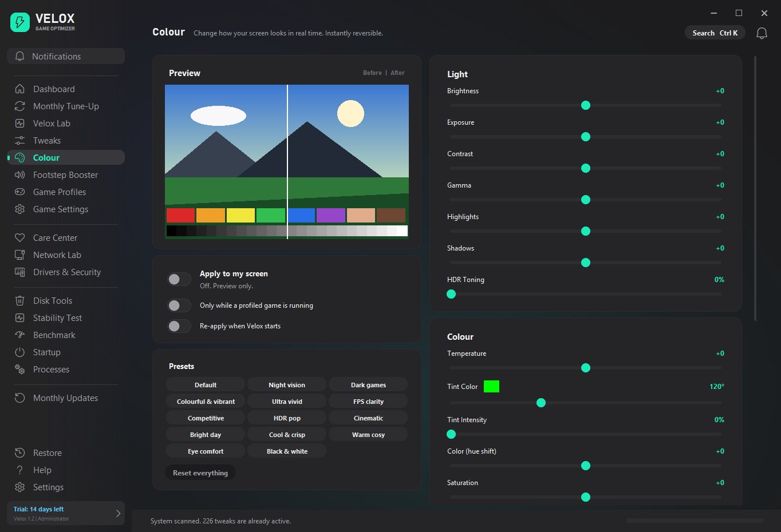Viewport: 781px width, 532px height.
Task: Open Disk Tools trash icon
Action: click(x=19, y=301)
